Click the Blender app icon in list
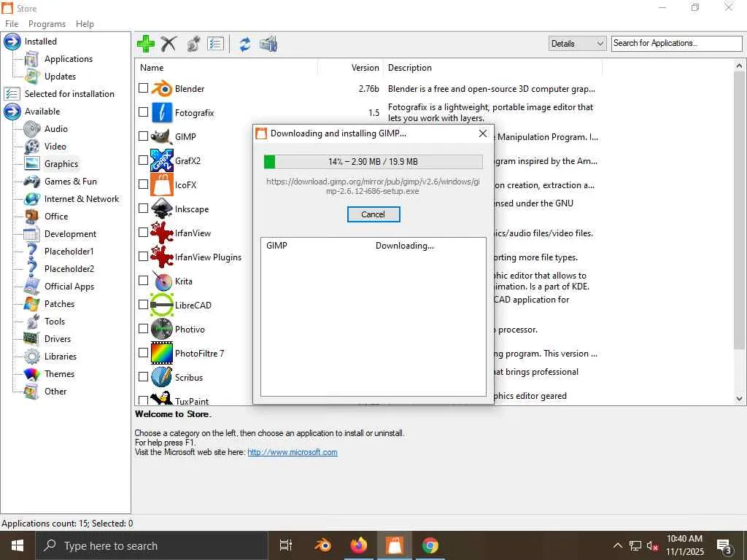This screenshot has height=560, width=747. 162,88
